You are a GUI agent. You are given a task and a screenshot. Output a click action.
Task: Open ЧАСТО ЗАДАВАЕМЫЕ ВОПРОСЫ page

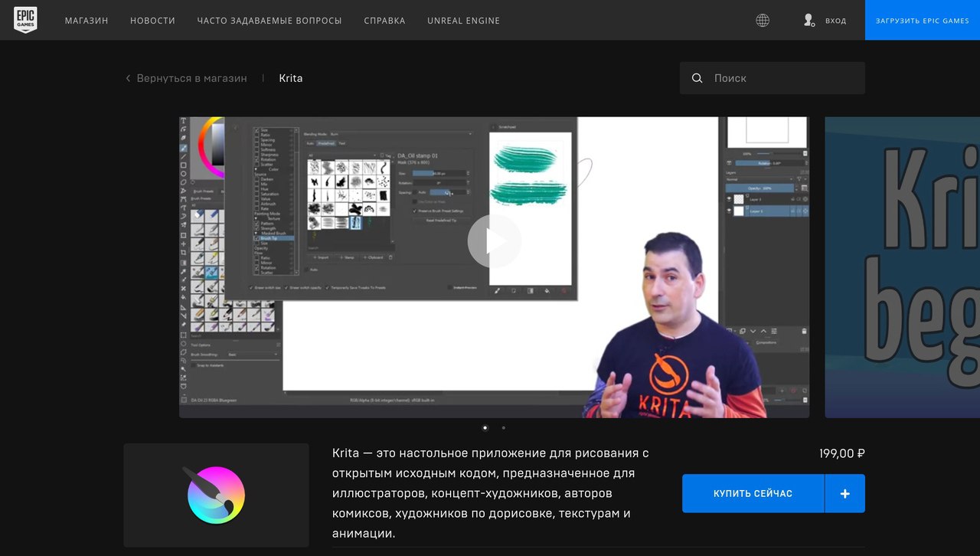click(269, 21)
